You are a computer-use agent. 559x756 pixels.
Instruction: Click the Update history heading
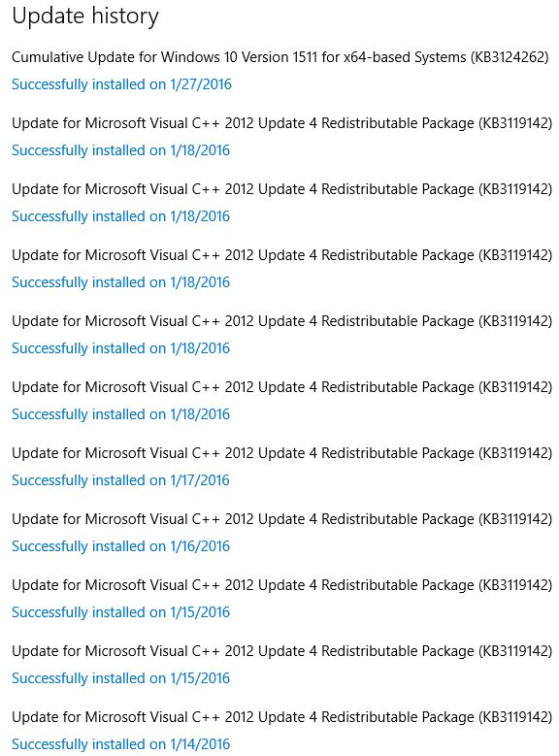pyautogui.click(x=84, y=16)
